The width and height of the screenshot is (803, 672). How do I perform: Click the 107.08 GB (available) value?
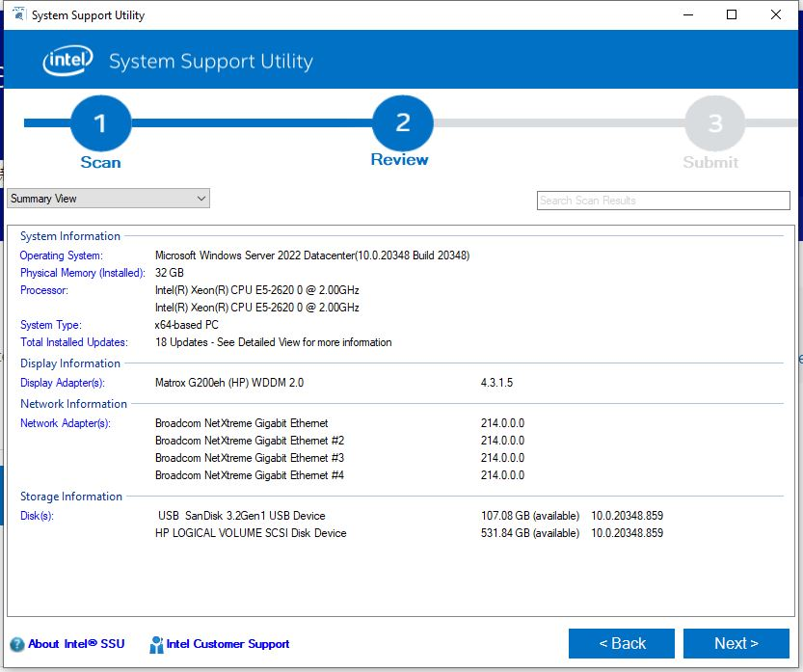pos(530,517)
